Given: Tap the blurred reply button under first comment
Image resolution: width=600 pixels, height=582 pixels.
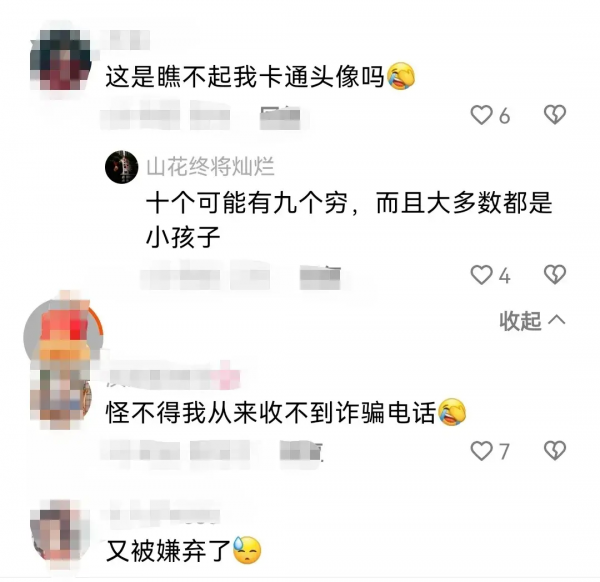Looking at the screenshot, I should [x=280, y=116].
